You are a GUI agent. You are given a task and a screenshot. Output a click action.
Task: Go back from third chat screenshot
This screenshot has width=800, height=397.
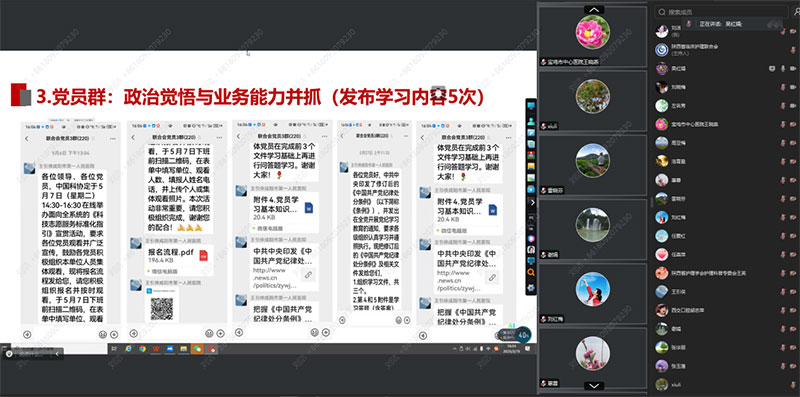point(238,136)
